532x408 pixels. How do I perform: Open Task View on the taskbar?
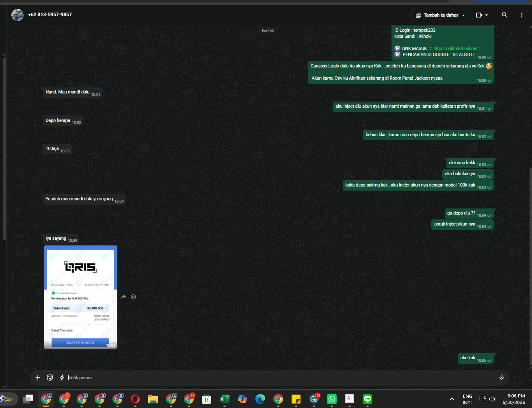[x=28, y=399]
